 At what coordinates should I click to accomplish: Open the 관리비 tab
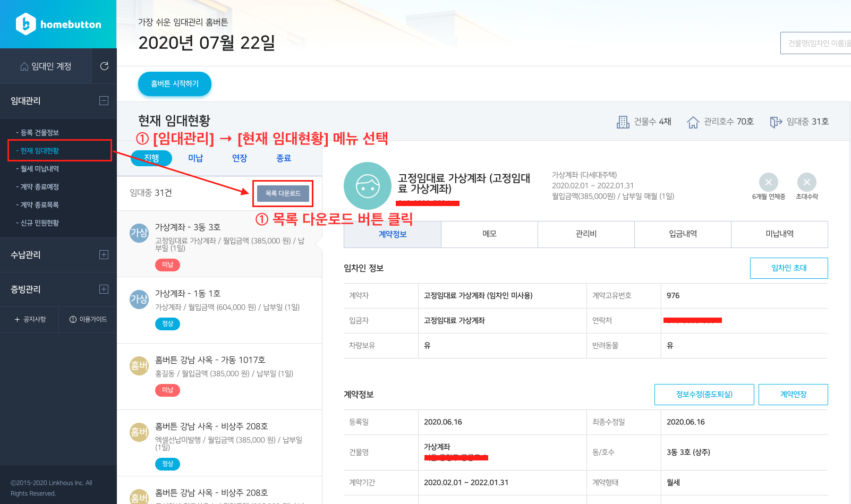(586, 234)
